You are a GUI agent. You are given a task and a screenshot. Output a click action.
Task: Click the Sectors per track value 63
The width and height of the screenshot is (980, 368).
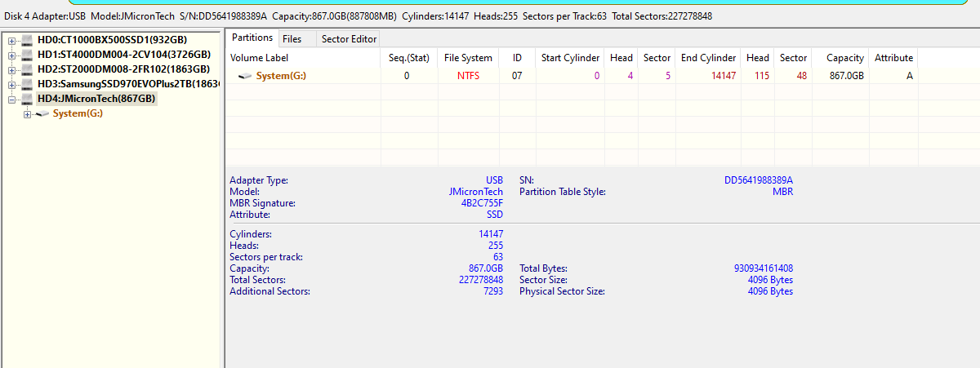(x=498, y=257)
